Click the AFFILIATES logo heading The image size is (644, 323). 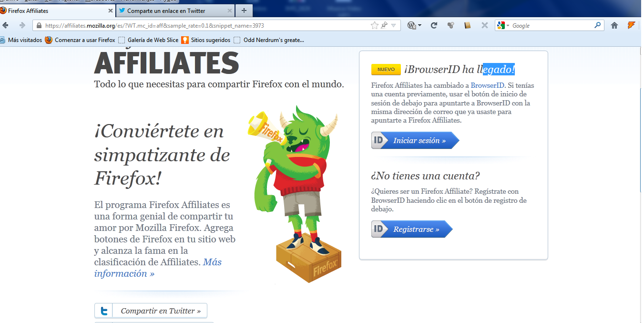pyautogui.click(x=166, y=62)
